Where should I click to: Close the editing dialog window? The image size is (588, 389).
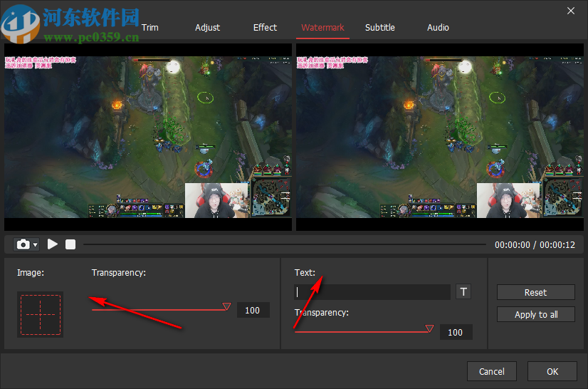point(571,11)
